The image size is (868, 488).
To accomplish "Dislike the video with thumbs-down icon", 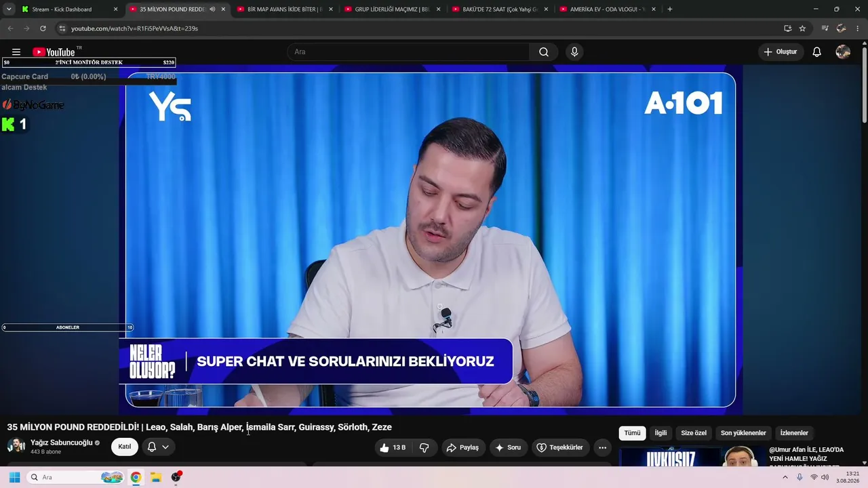I will [425, 447].
